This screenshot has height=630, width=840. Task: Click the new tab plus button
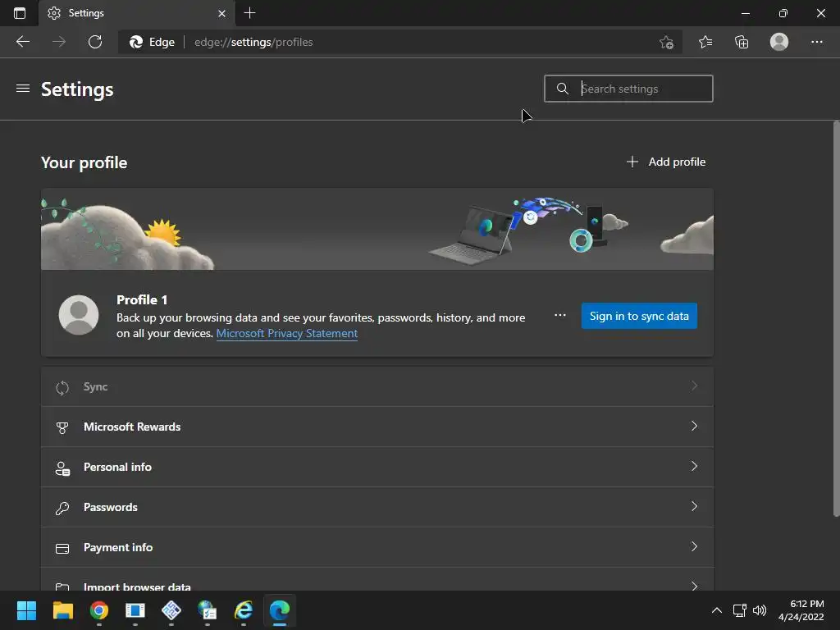(249, 13)
